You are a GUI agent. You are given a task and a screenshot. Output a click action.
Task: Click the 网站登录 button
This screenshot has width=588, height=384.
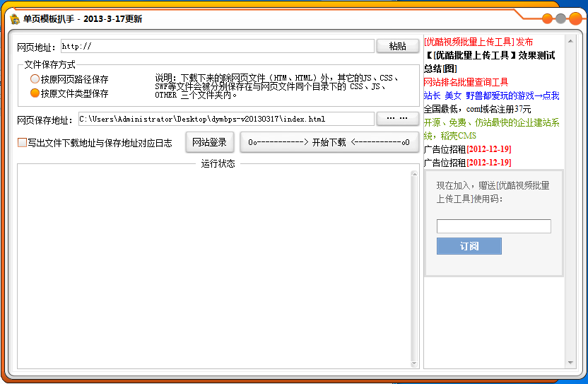tap(210, 142)
